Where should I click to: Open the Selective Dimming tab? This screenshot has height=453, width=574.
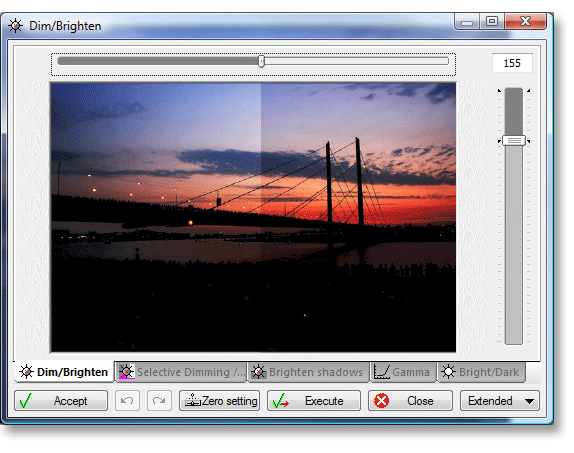(x=182, y=372)
